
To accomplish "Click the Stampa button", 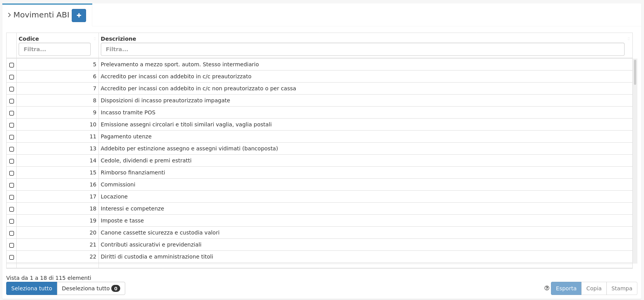I will [622, 288].
